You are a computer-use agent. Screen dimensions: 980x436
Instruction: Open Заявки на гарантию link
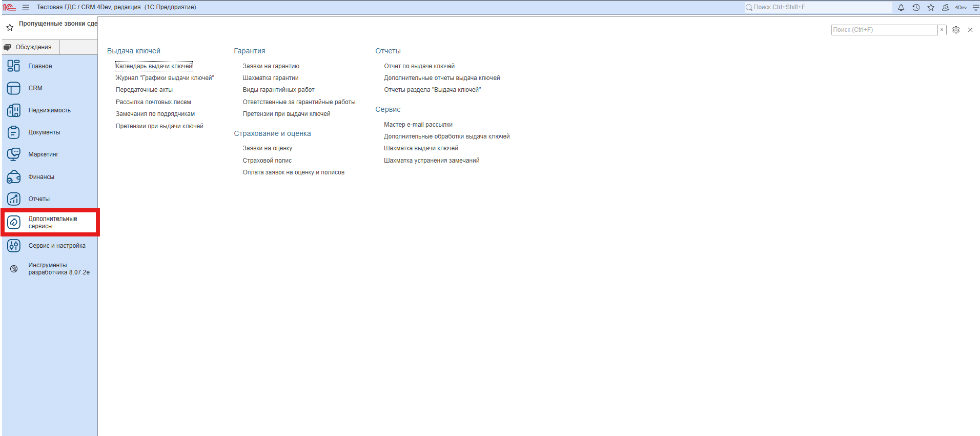point(271,66)
